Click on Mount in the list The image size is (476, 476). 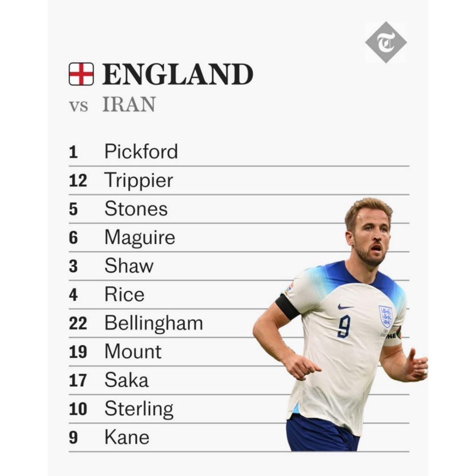(x=133, y=352)
